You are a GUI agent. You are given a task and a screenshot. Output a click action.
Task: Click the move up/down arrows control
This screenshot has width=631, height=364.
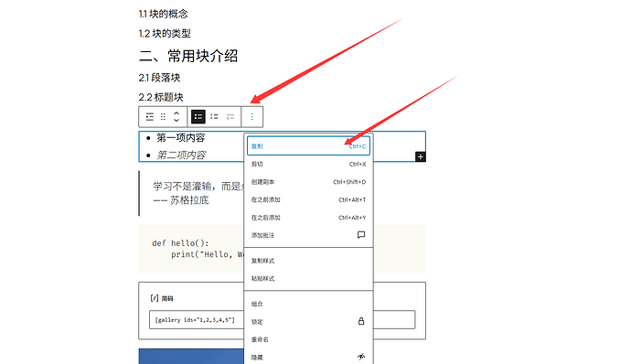point(176,117)
